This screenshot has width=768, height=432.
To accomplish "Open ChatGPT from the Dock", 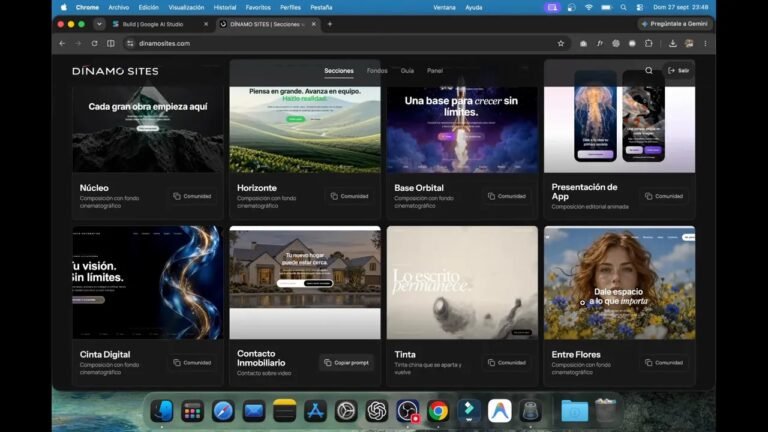I will [x=377, y=411].
